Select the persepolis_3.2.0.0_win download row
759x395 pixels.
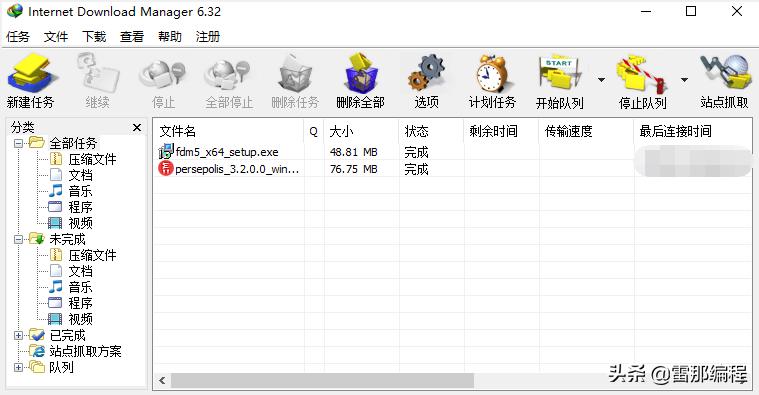click(452, 169)
